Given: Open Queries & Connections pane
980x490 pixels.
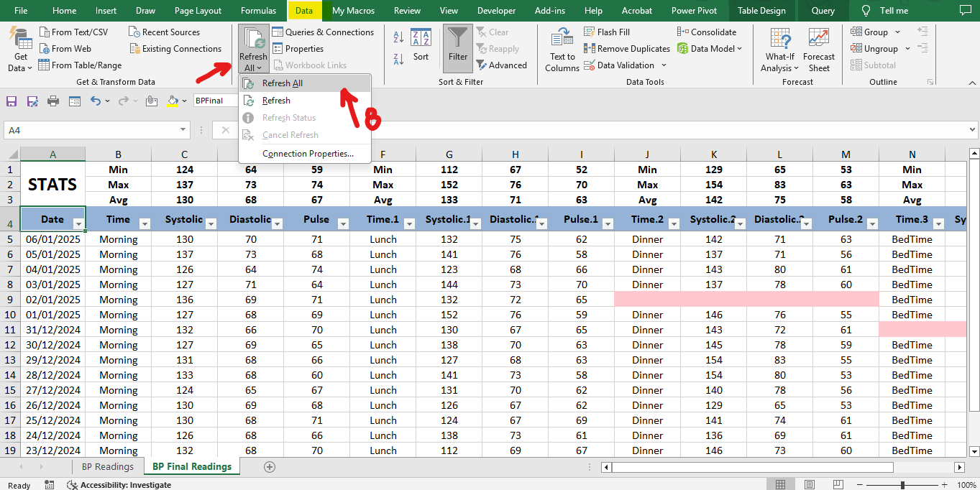Looking at the screenshot, I should click(322, 32).
